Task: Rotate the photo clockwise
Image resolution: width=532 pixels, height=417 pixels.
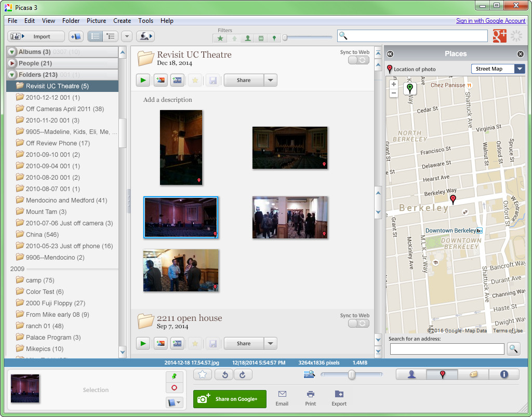Action: click(243, 374)
